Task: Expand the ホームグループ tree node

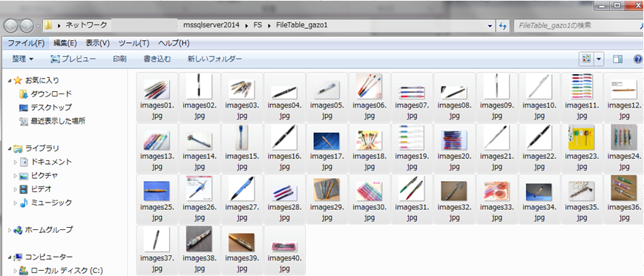Action: (x=10, y=230)
